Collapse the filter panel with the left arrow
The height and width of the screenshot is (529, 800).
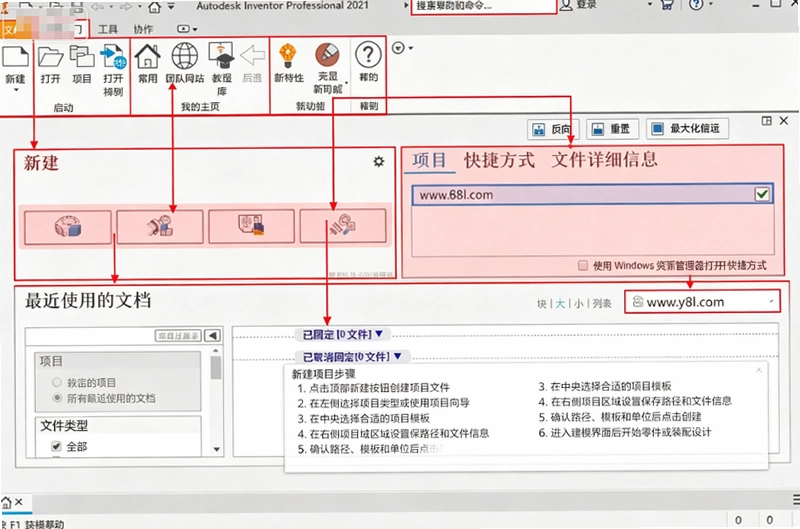pos(213,335)
